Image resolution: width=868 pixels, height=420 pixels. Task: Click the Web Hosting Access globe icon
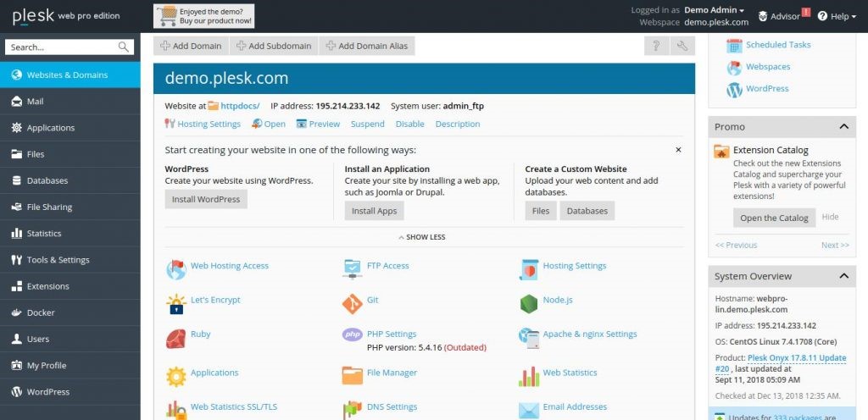pyautogui.click(x=176, y=269)
